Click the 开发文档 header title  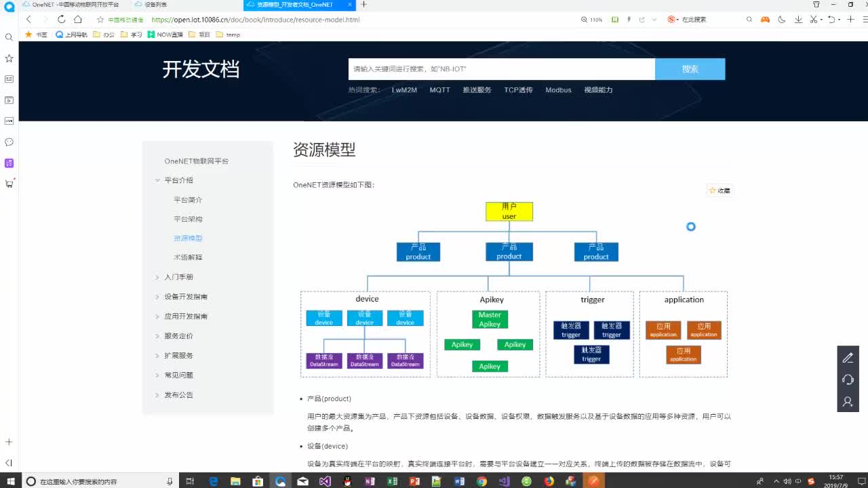click(201, 69)
